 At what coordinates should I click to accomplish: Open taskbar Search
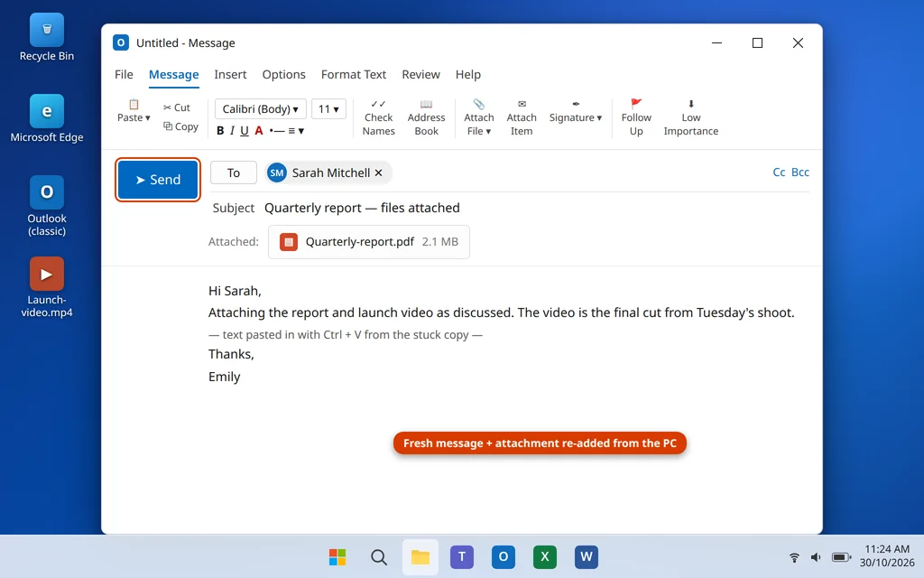[x=379, y=556]
